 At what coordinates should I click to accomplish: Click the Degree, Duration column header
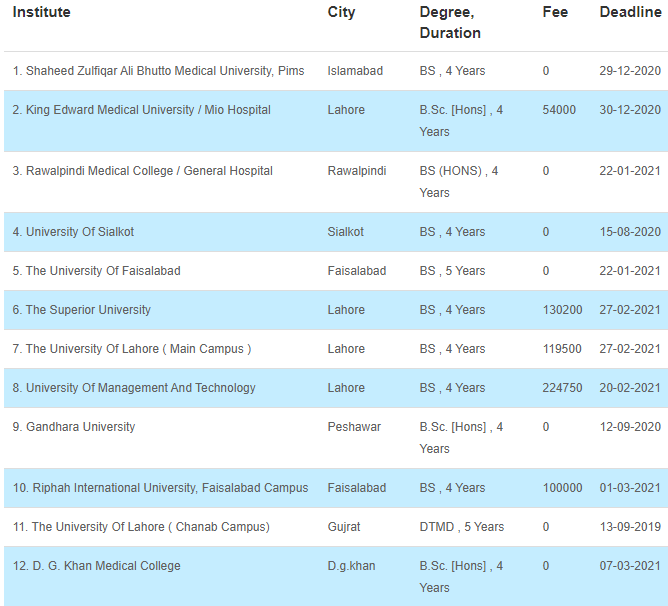(450, 22)
